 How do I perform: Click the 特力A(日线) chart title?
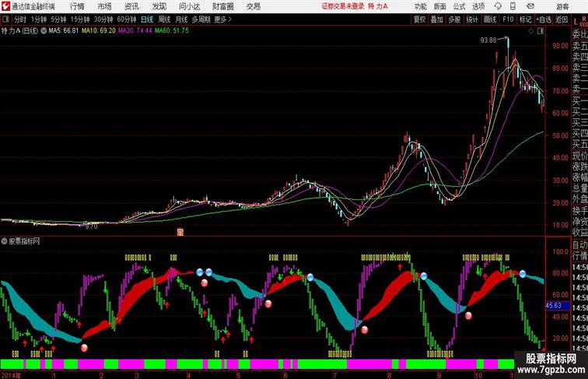(19, 31)
